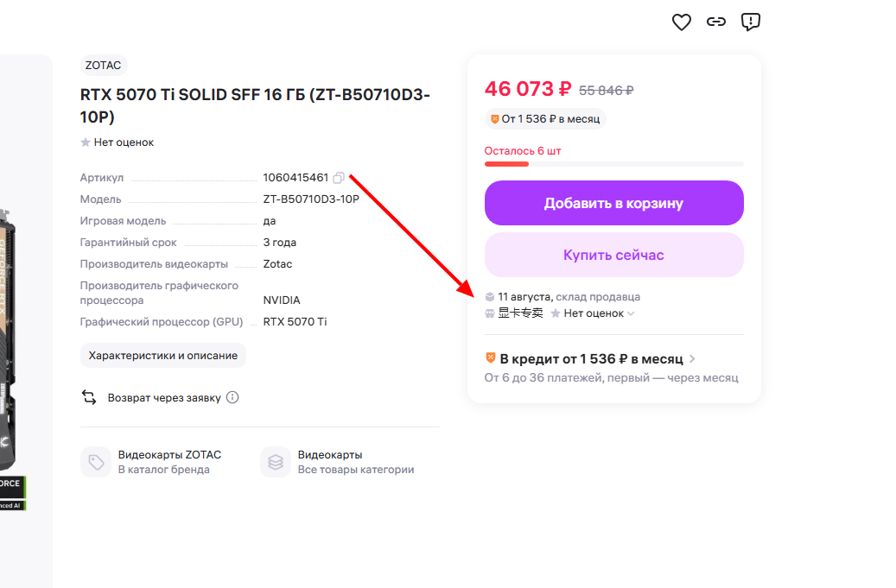Click the remaining stock progress bar
896x588 pixels.
pyautogui.click(x=613, y=164)
